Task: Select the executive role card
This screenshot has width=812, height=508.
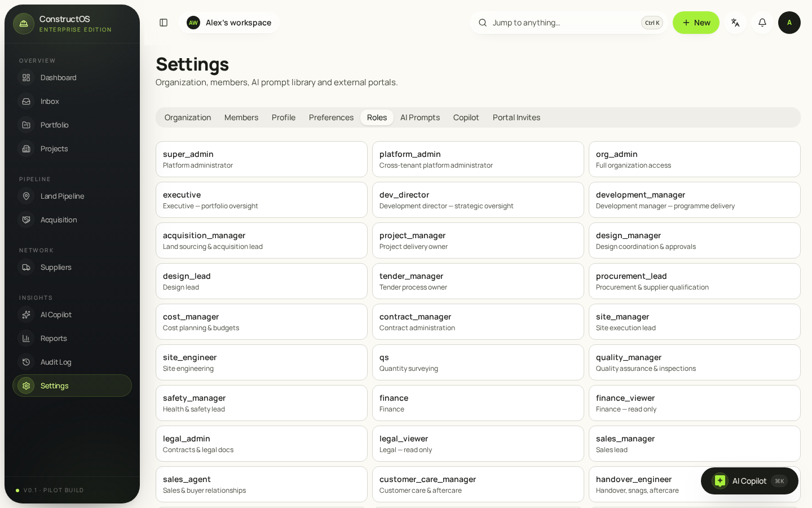Action: [262, 200]
